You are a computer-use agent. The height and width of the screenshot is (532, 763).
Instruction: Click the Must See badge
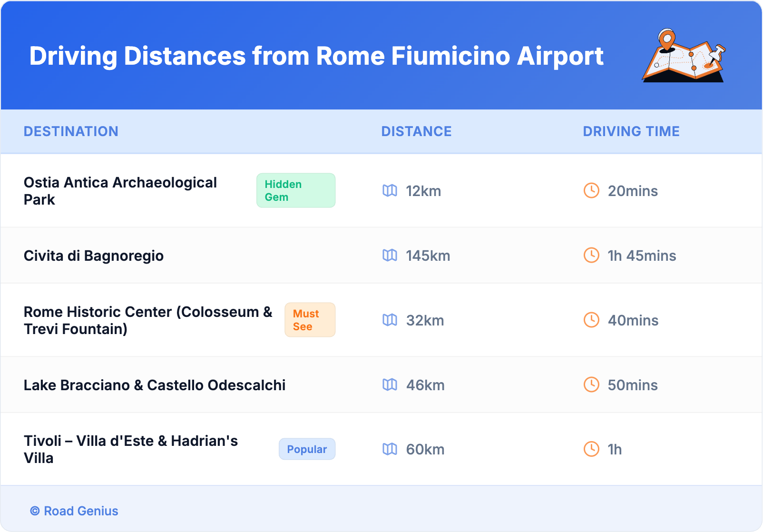pyautogui.click(x=310, y=320)
